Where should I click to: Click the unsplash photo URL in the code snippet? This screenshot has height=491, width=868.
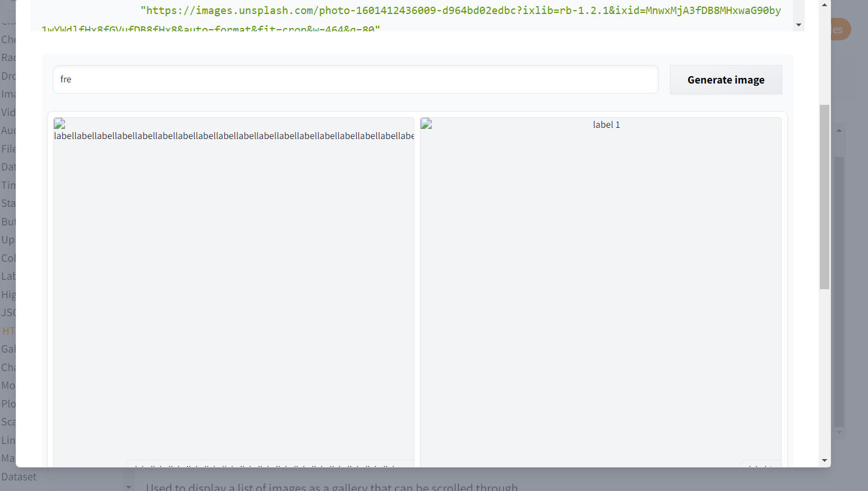point(460,10)
